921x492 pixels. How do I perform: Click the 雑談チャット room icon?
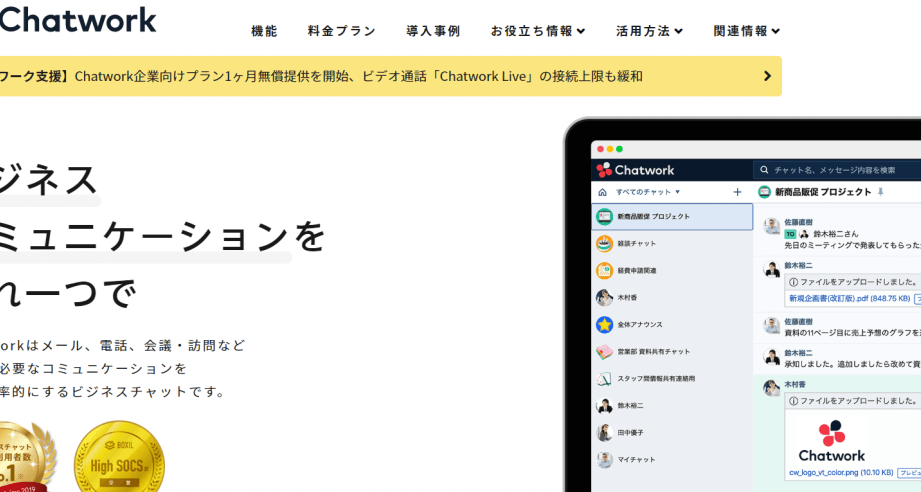point(604,243)
